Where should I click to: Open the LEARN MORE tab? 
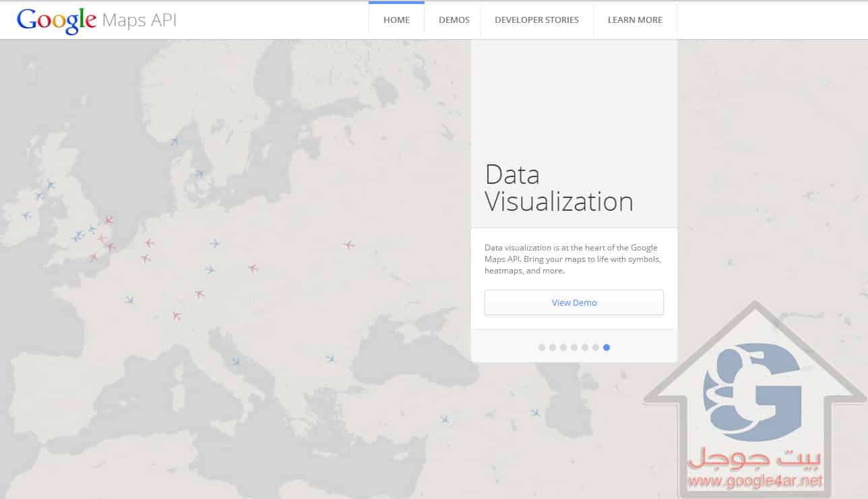[x=635, y=20]
